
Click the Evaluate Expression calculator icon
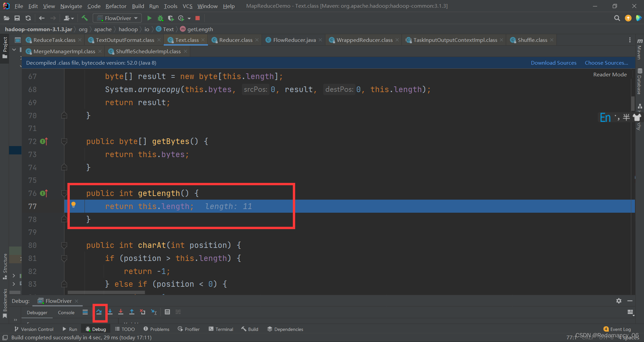click(x=167, y=312)
